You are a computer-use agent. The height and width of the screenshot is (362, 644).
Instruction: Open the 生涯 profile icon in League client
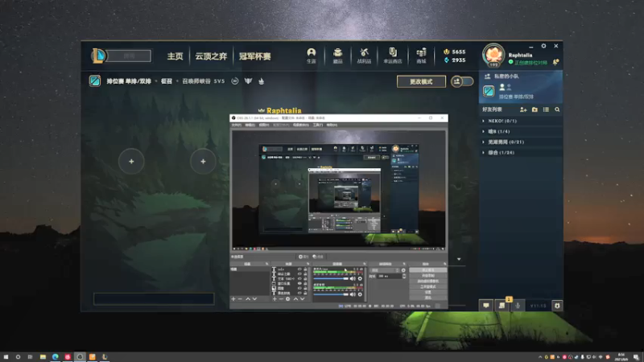[x=312, y=56]
